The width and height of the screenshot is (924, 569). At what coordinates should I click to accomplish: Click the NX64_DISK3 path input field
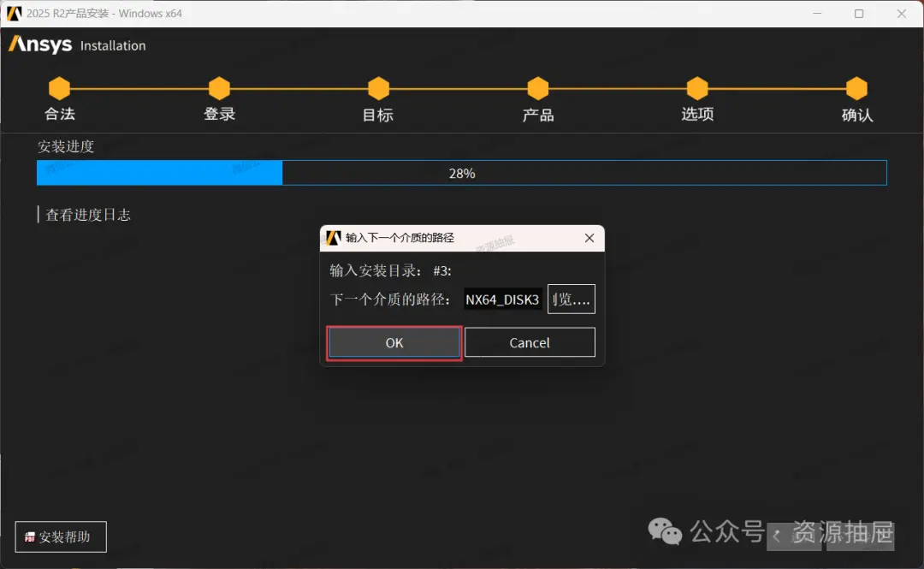pos(503,299)
